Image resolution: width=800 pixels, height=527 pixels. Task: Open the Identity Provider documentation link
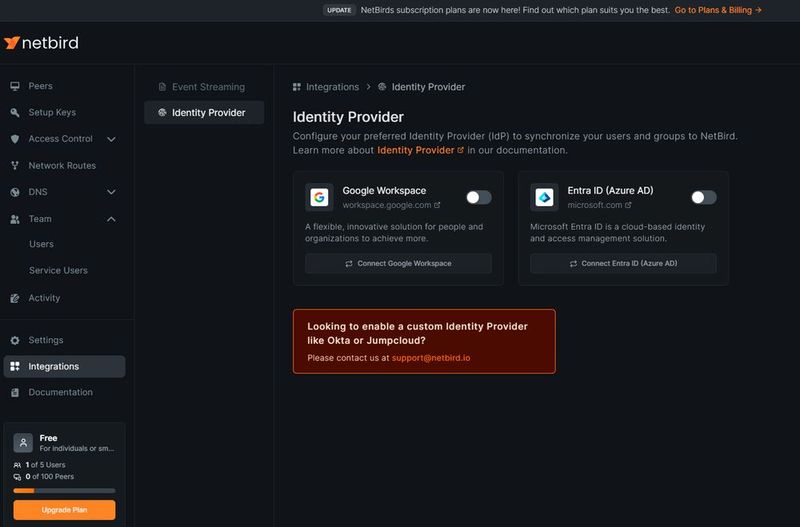pos(420,150)
